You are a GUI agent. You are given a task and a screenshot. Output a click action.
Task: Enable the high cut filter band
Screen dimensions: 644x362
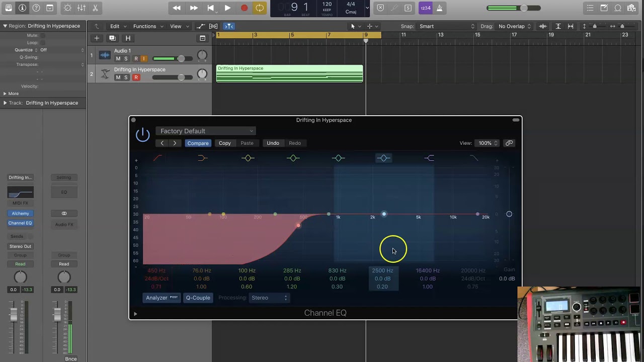[x=474, y=158]
